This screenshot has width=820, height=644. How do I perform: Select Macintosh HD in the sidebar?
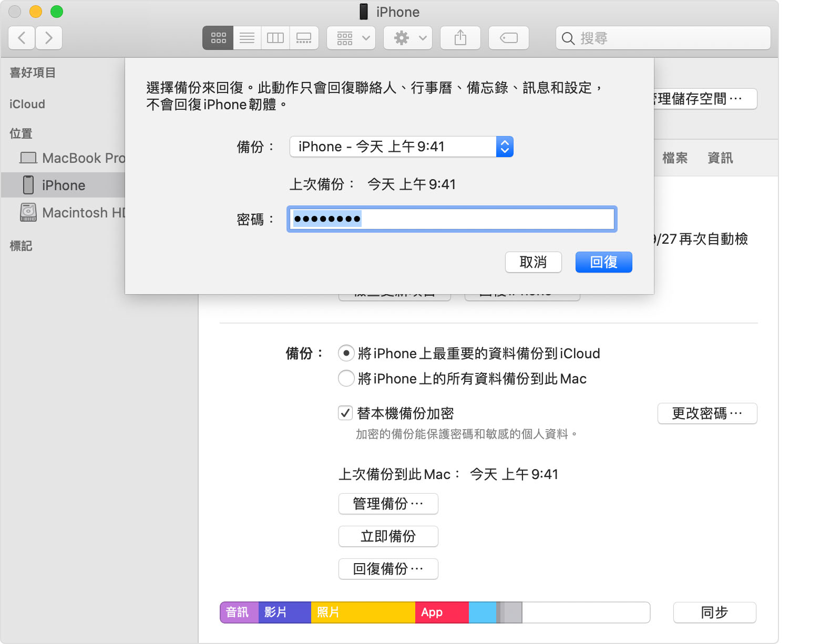[63, 213]
